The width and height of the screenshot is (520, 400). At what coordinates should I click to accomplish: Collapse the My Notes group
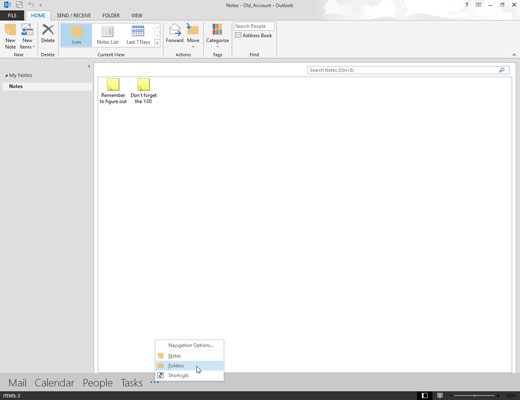[x=6, y=76]
